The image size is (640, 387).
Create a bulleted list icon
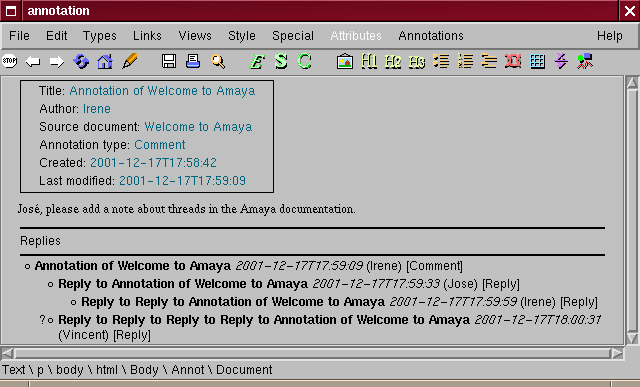(x=441, y=62)
